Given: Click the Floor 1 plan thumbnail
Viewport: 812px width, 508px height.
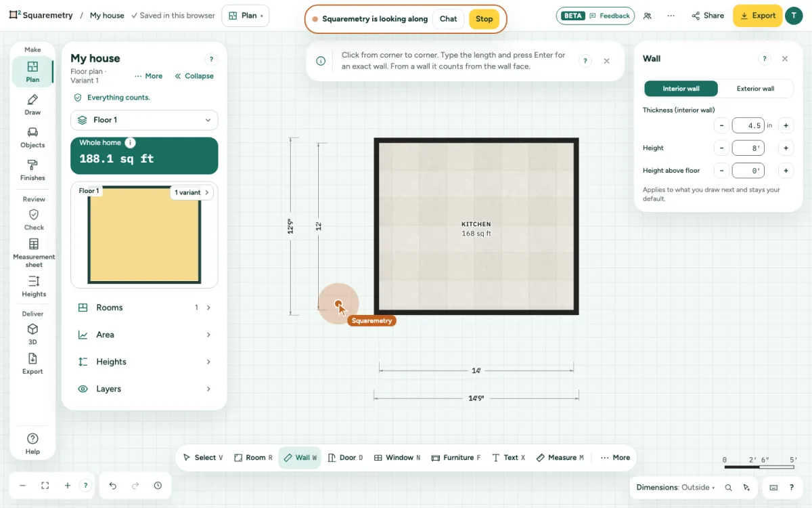Looking at the screenshot, I should [144, 235].
